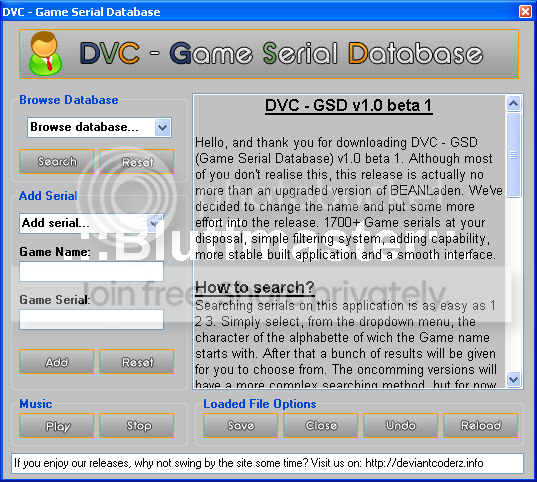Viewport: 537px width, 482px height.
Task: Click the 'Add Serial' group label
Action: point(48,196)
